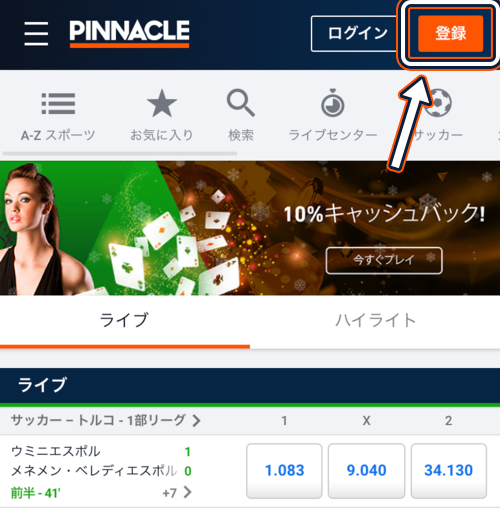
Task: Click 今すぐプレイ on casino banner
Action: [x=384, y=260]
